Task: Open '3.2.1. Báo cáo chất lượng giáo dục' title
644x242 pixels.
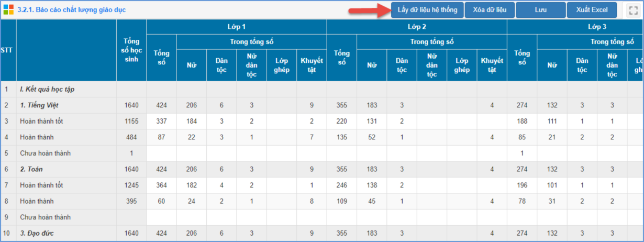Action: 71,10
